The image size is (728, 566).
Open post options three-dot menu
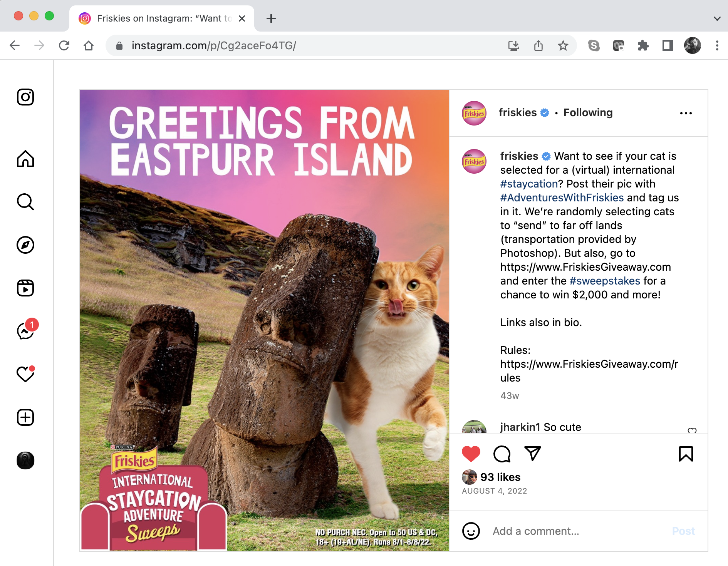[x=686, y=113]
